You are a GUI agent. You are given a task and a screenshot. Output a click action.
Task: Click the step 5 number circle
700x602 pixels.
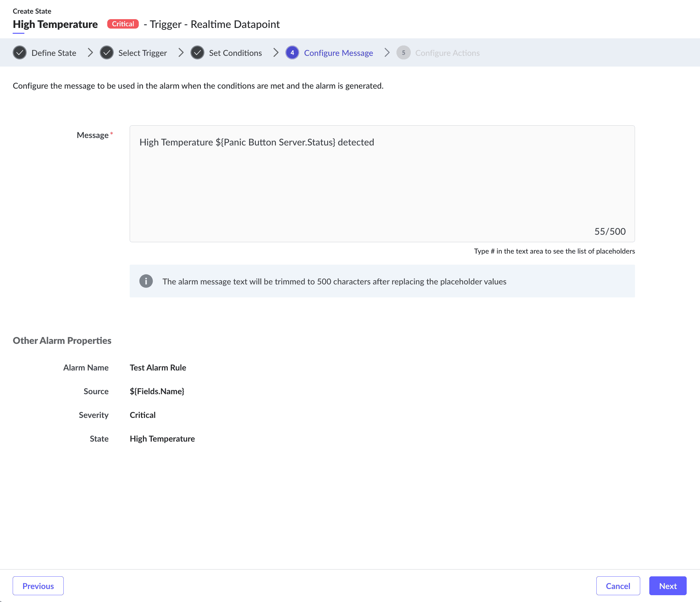403,53
